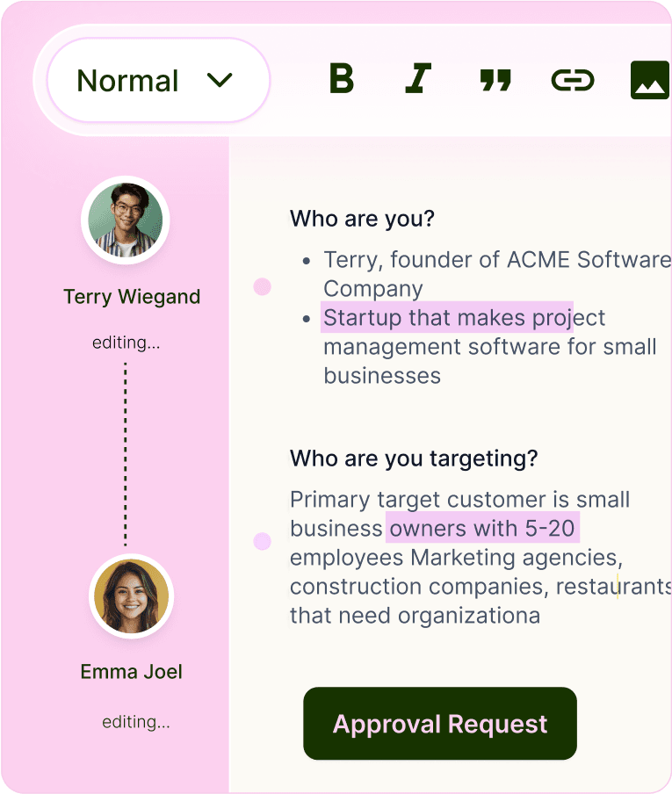Click the pink comment dot beside 'business owners'
672x794 pixels.
tap(263, 541)
